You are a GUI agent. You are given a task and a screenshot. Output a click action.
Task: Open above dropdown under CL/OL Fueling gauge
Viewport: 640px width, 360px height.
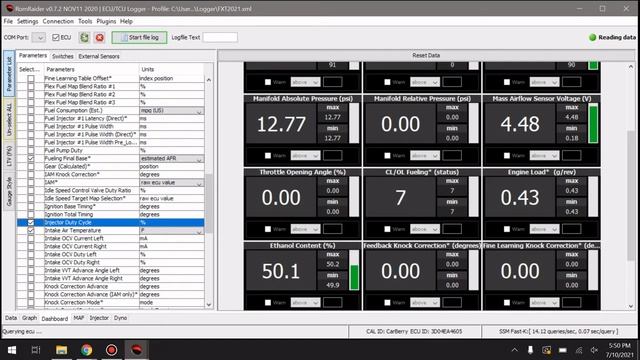tap(424, 229)
